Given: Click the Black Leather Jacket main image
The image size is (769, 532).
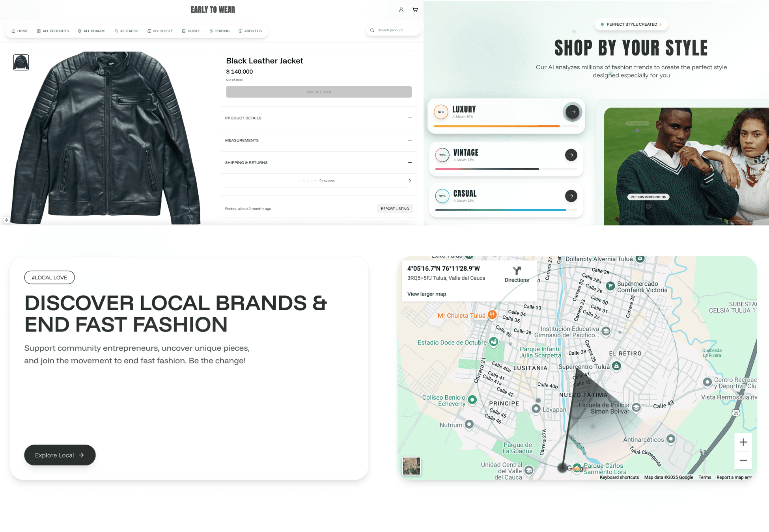Looking at the screenshot, I should 106,138.
